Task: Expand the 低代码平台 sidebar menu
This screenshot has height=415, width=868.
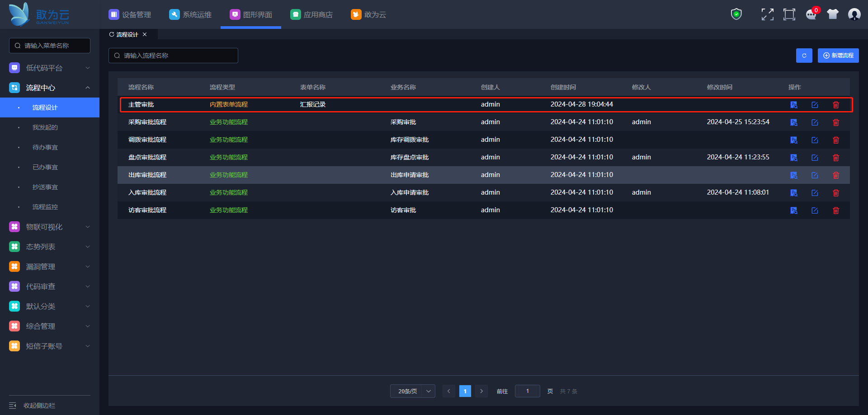Action: [50, 68]
